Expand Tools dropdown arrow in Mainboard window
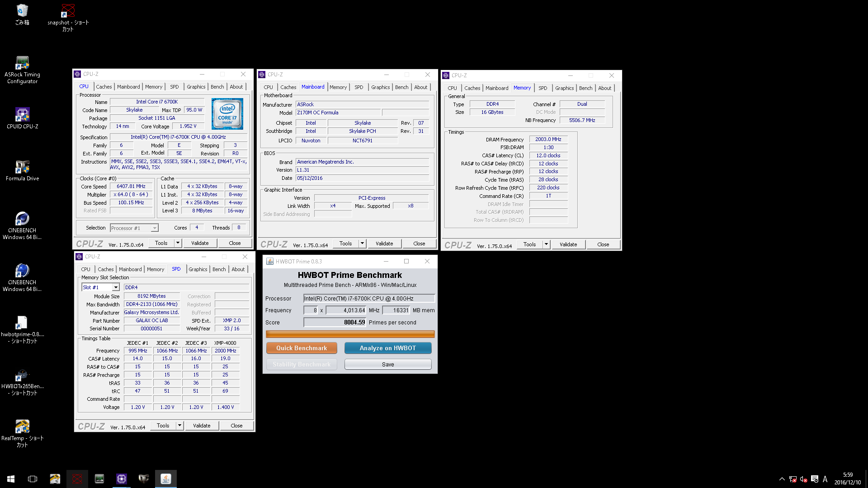 point(362,244)
